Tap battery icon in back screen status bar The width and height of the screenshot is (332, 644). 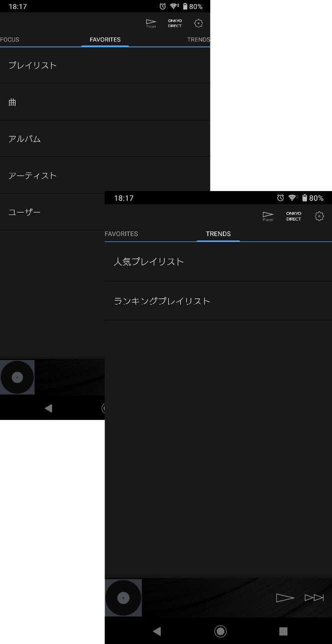[x=185, y=6]
